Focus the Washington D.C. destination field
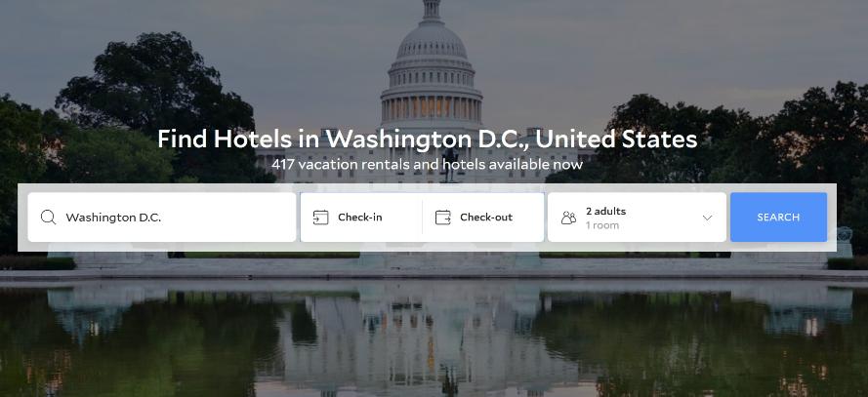Image resolution: width=868 pixels, height=397 pixels. pos(162,218)
